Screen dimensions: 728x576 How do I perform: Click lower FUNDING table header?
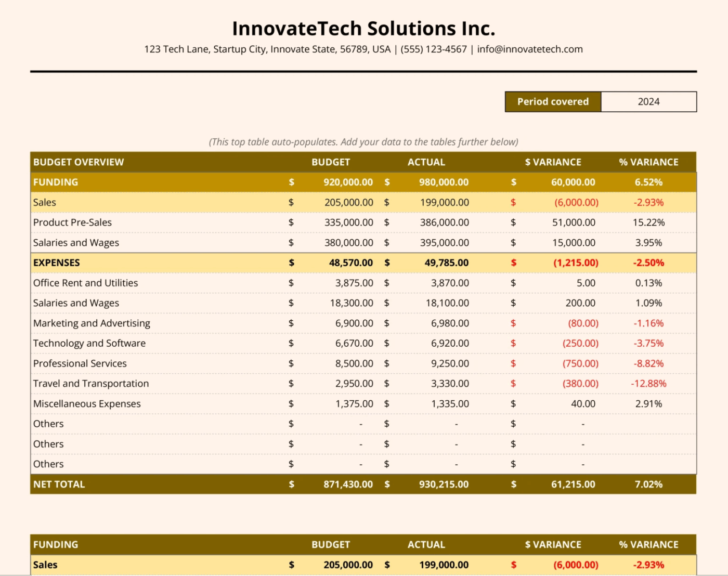[56, 545]
